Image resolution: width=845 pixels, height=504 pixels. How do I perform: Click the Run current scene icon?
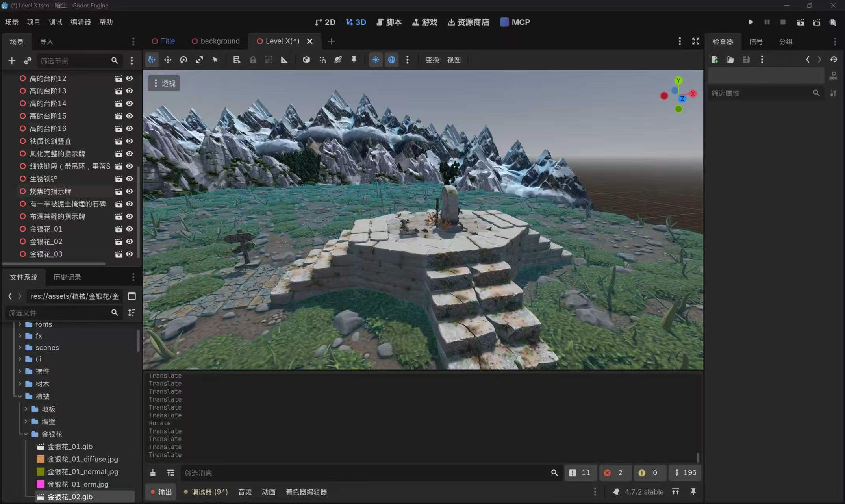click(801, 22)
